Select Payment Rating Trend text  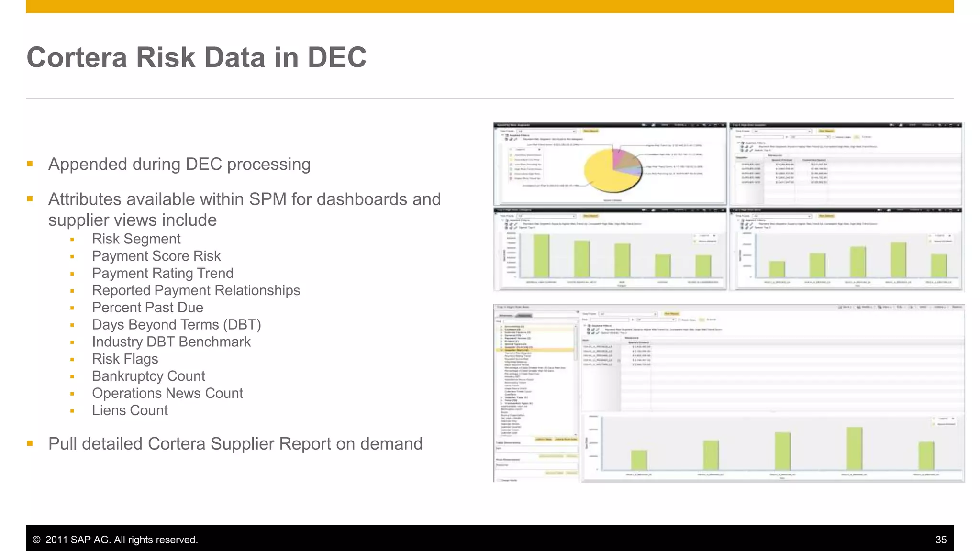[x=163, y=273]
